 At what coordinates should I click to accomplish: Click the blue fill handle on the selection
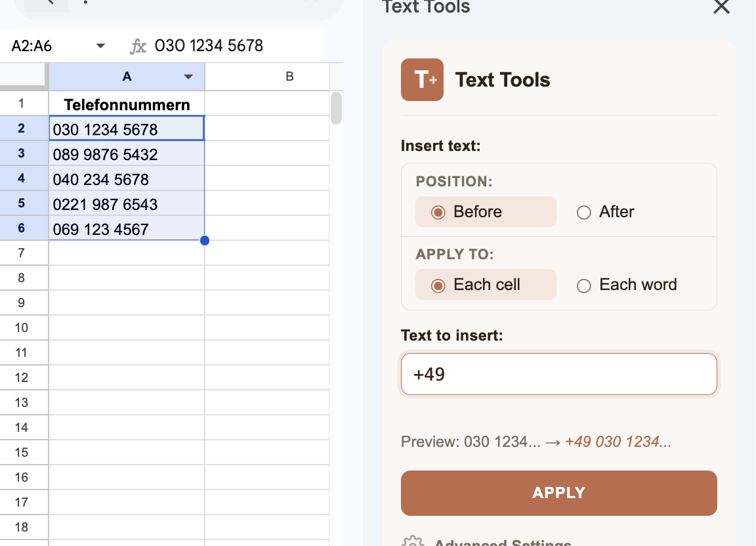[x=204, y=241]
